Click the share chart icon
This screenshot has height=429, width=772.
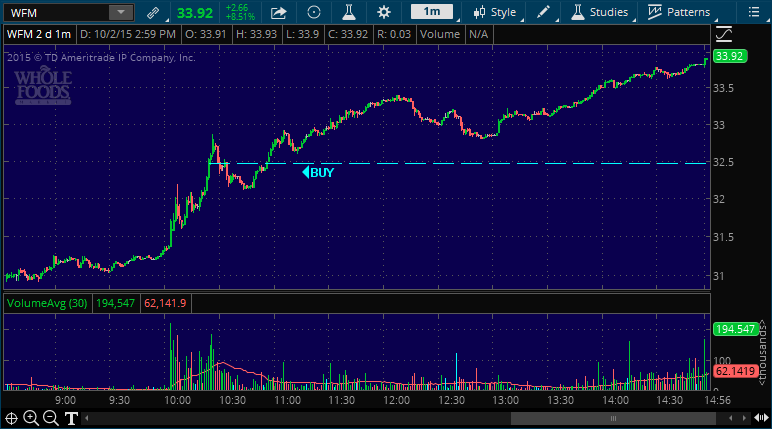pos(280,13)
